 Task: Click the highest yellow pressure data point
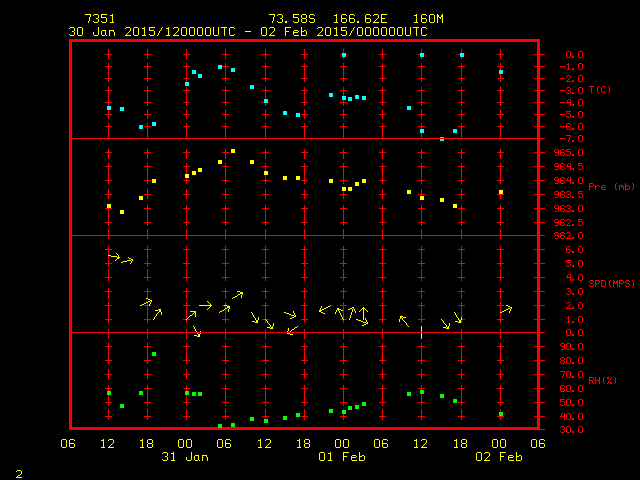(233, 151)
